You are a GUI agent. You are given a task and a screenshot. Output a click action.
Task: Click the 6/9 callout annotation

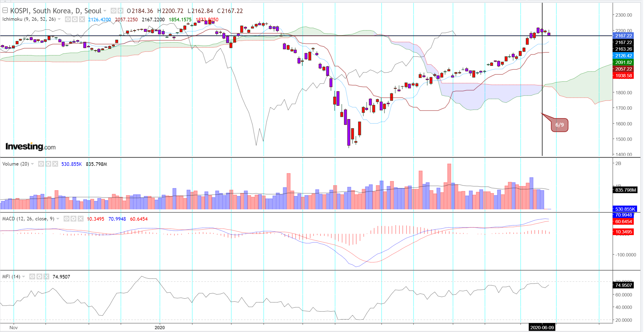click(559, 125)
